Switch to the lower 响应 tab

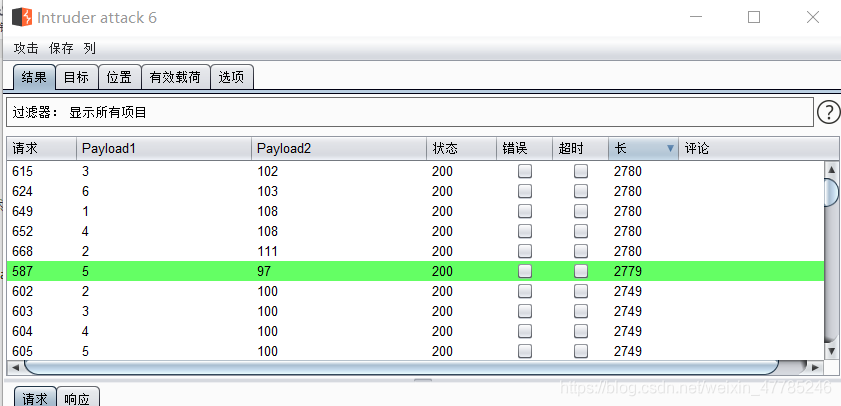point(78,397)
